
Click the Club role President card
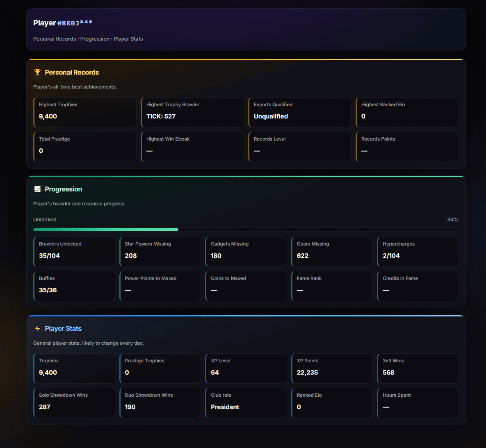pos(246,403)
